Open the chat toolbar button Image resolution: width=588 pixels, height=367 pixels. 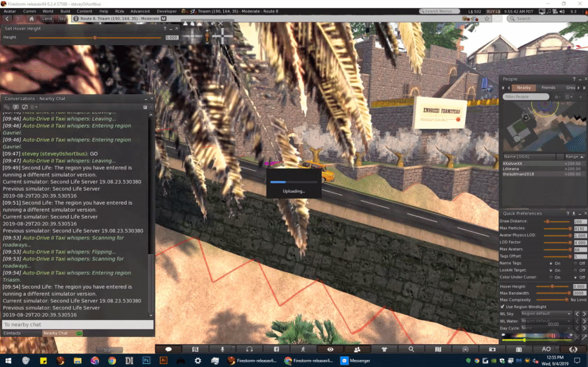click(168, 349)
